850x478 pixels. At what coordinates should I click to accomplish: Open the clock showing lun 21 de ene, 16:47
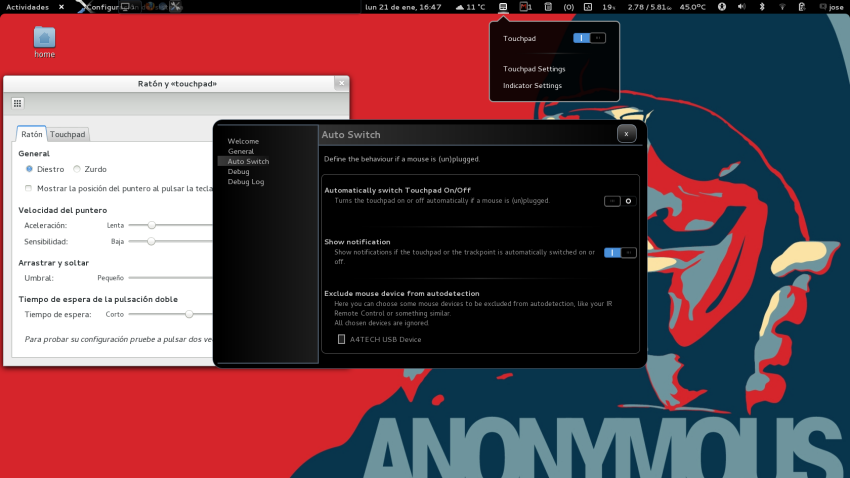pyautogui.click(x=403, y=7)
